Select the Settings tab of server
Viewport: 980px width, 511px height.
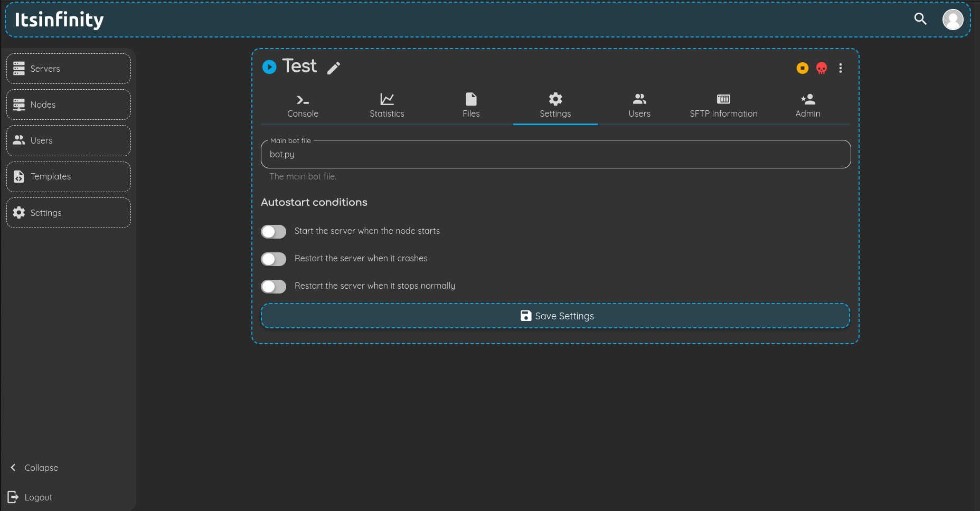point(555,106)
